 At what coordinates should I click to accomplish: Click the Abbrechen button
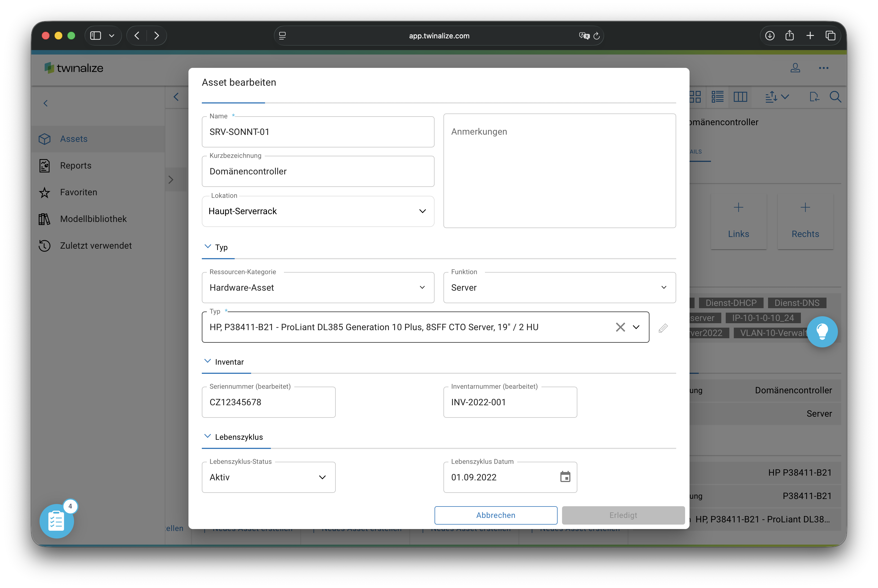pyautogui.click(x=495, y=515)
